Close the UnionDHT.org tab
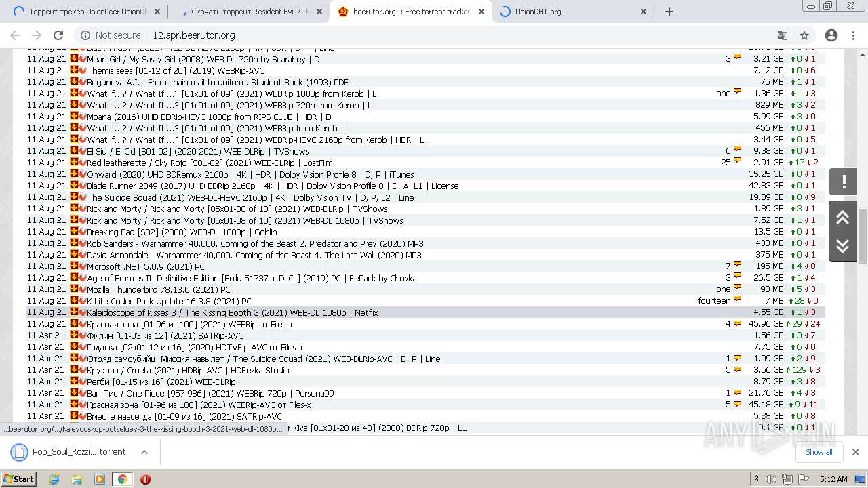Image resolution: width=868 pixels, height=488 pixels. click(644, 12)
